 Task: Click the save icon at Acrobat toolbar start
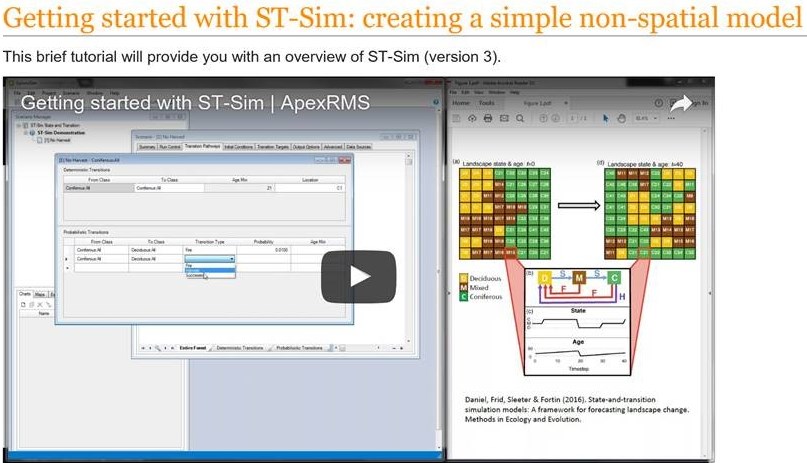tap(456, 118)
